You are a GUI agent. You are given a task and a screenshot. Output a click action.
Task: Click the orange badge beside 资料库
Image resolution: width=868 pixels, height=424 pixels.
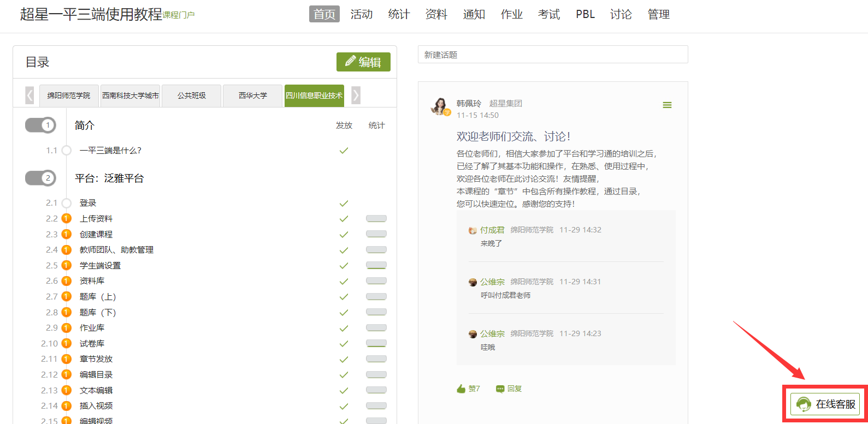(x=67, y=280)
